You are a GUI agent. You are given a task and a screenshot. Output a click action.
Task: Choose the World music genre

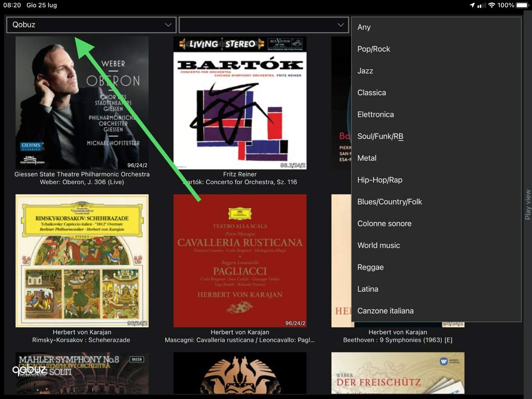(x=436, y=245)
